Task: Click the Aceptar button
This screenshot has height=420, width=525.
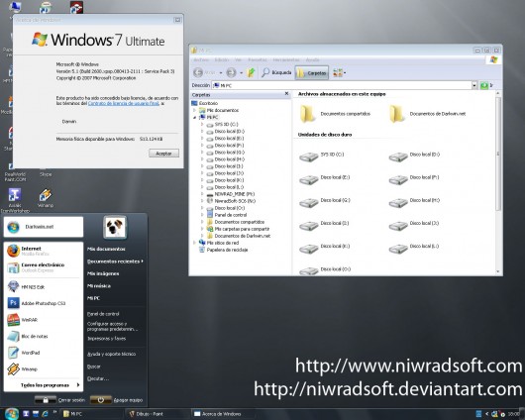Action: pyautogui.click(x=163, y=154)
